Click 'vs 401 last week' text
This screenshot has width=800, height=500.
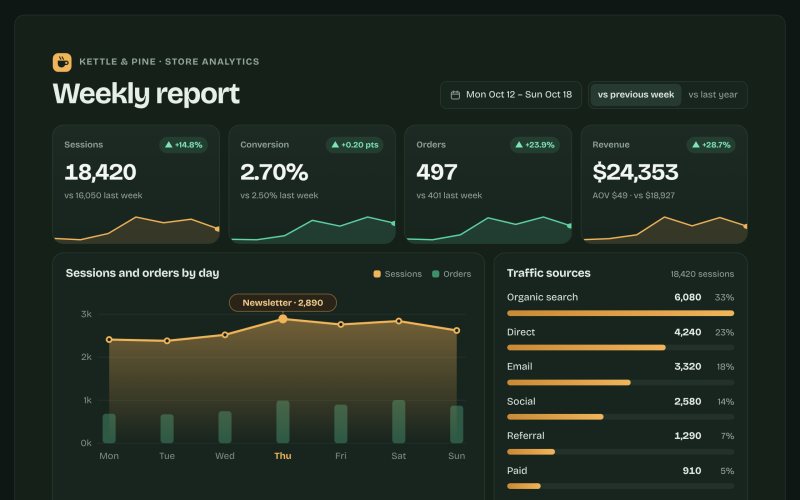coord(449,195)
